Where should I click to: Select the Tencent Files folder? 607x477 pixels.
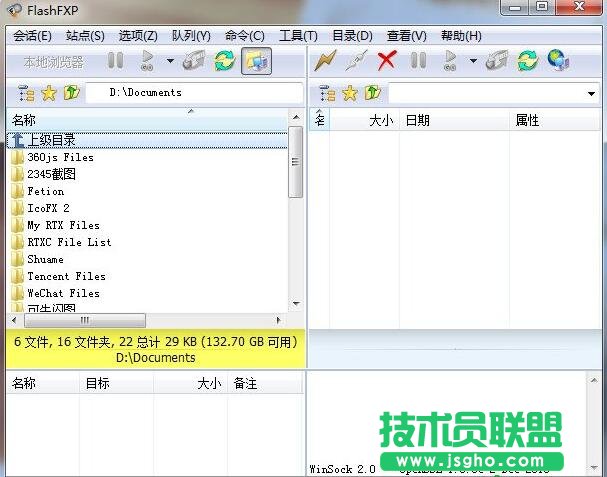point(66,276)
